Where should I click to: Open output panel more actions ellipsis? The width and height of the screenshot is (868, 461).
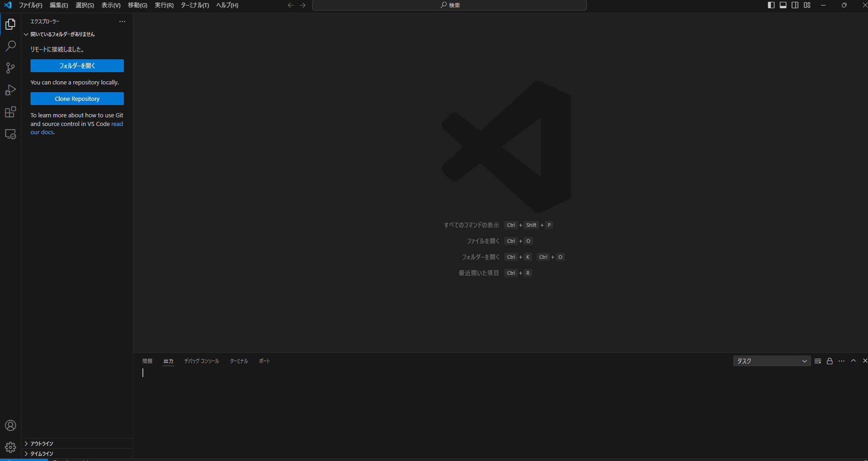[x=842, y=361]
